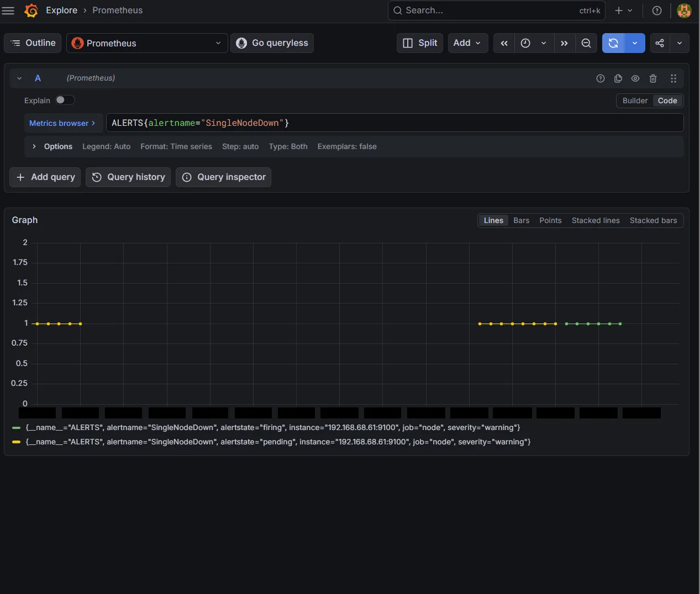Open the Metrics browser

[62, 123]
